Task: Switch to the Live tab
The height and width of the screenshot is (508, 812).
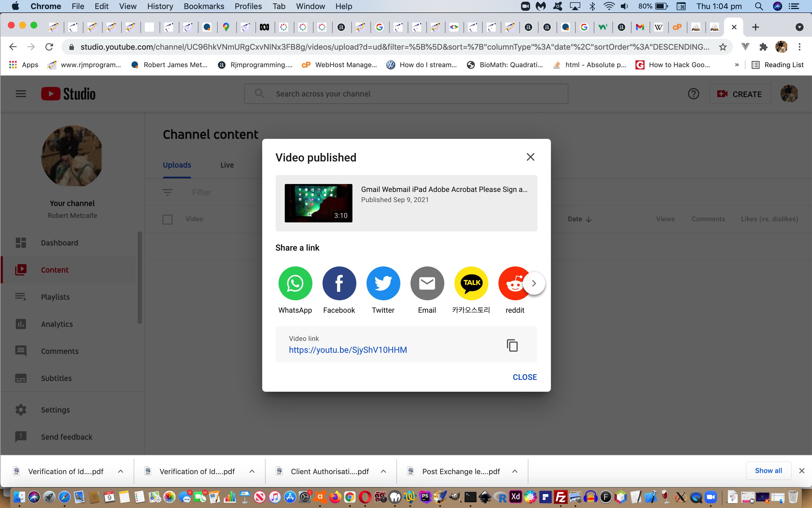Action: [x=227, y=165]
